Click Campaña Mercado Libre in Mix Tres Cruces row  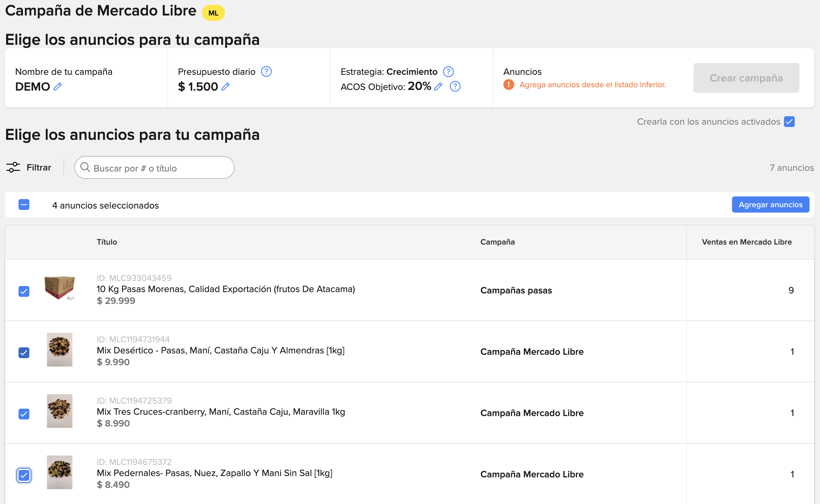point(532,413)
